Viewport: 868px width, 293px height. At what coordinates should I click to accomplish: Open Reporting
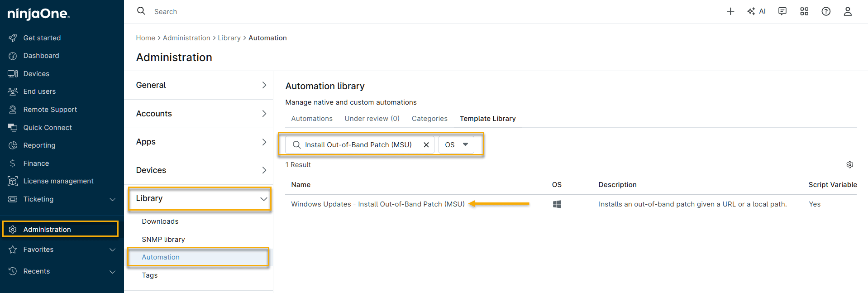tap(39, 145)
